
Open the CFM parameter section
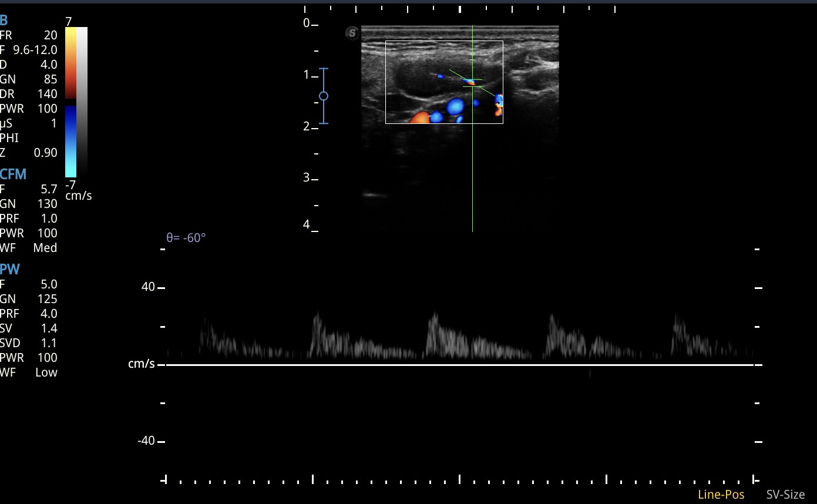(x=13, y=174)
